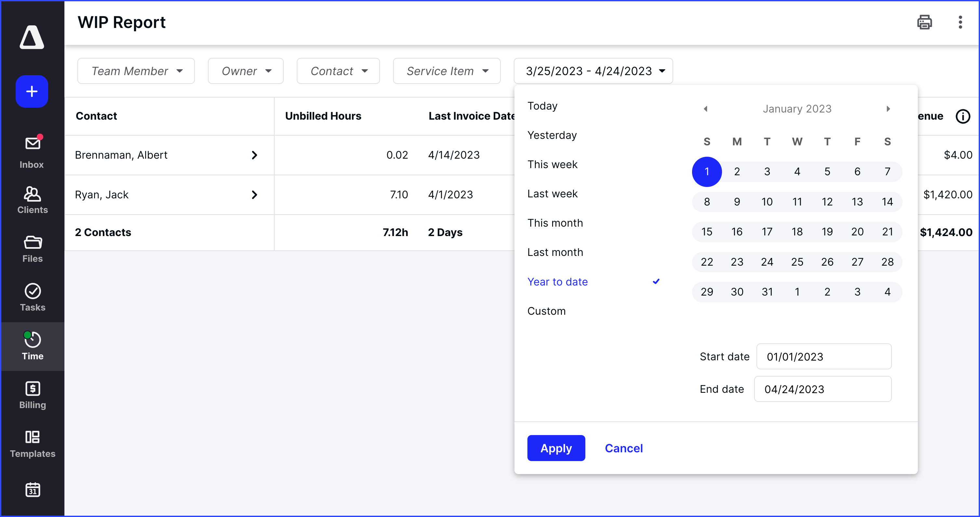Select the Last week date option
The height and width of the screenshot is (517, 980).
552,193
